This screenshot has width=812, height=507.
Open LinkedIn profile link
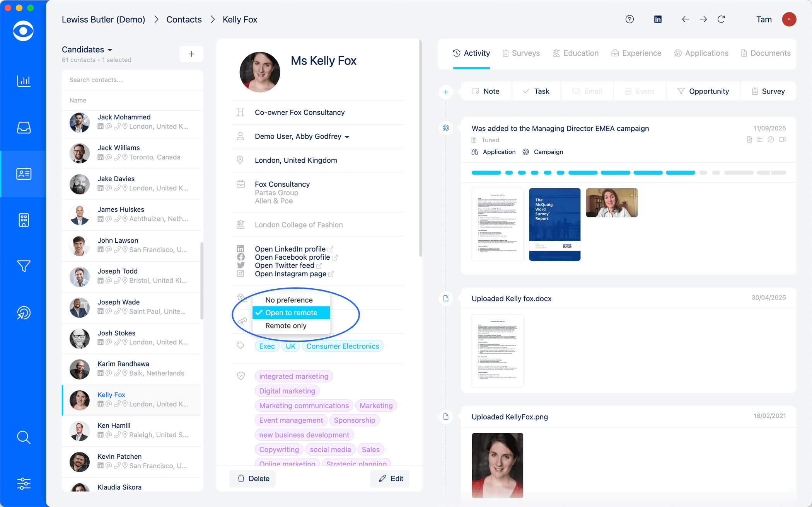[290, 249]
